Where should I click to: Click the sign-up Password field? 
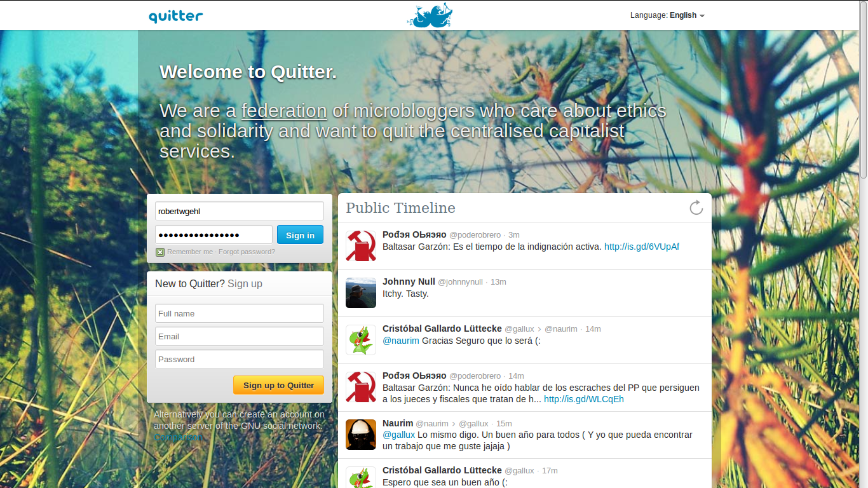[x=240, y=359]
